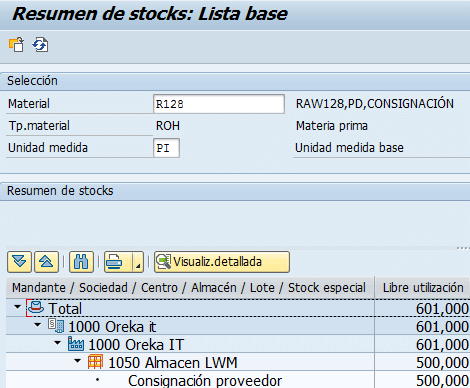Image resolution: width=470 pixels, height=388 pixels.
Task: Open the print options dropdown arrow
Action: point(138,262)
